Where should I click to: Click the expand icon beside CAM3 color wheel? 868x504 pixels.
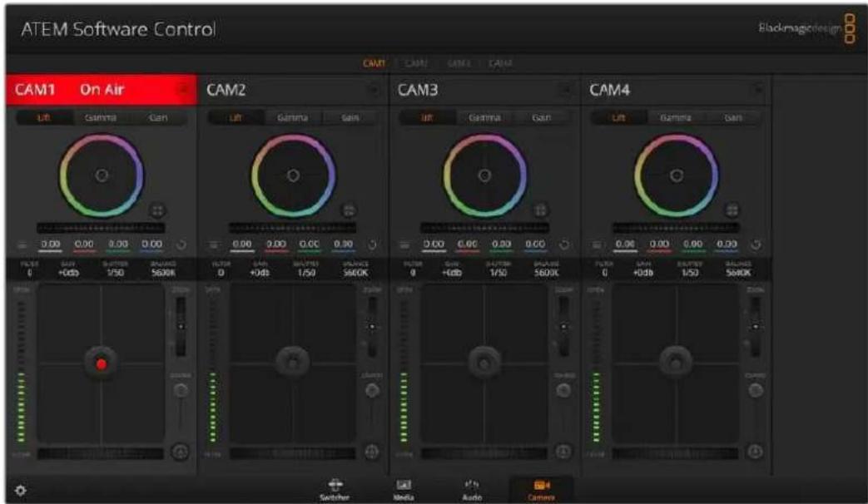540,210
